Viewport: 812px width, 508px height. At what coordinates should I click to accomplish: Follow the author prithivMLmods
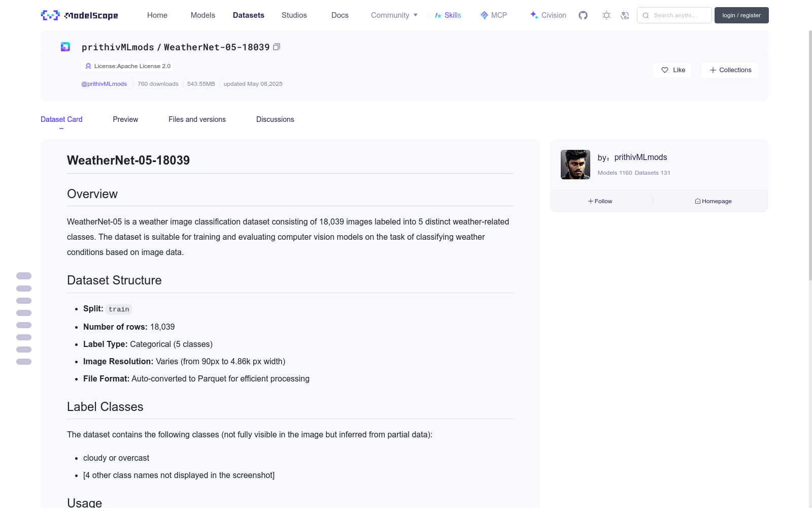[x=600, y=201]
